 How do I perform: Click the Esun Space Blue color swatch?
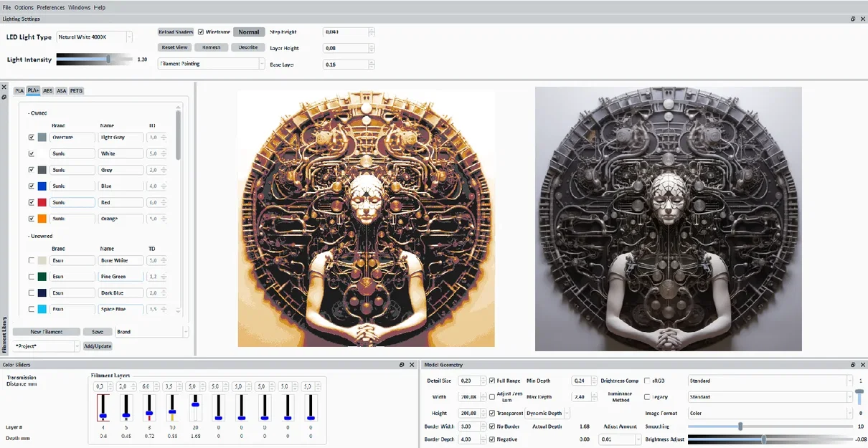pyautogui.click(x=42, y=309)
